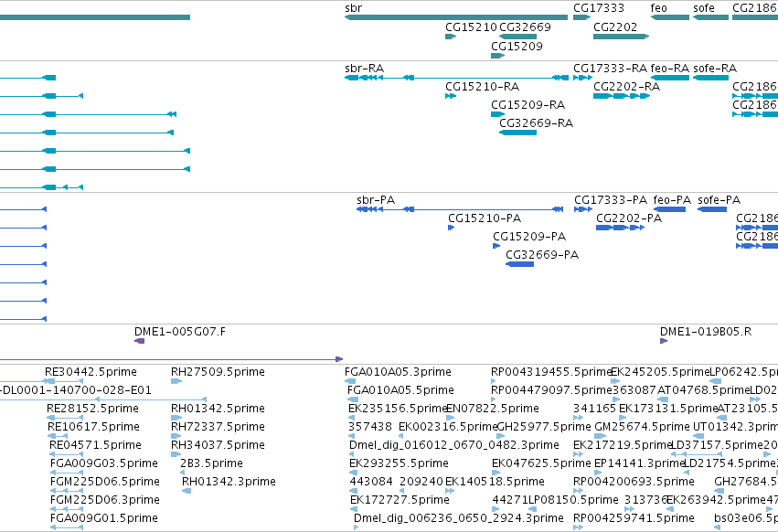Select the FGA010A05.5prime EST
778x532 pixels.
tap(353, 399)
